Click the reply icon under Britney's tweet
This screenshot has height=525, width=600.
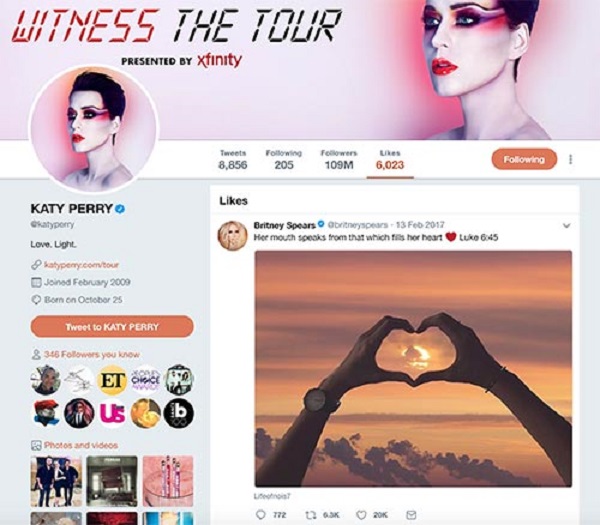tap(261, 515)
